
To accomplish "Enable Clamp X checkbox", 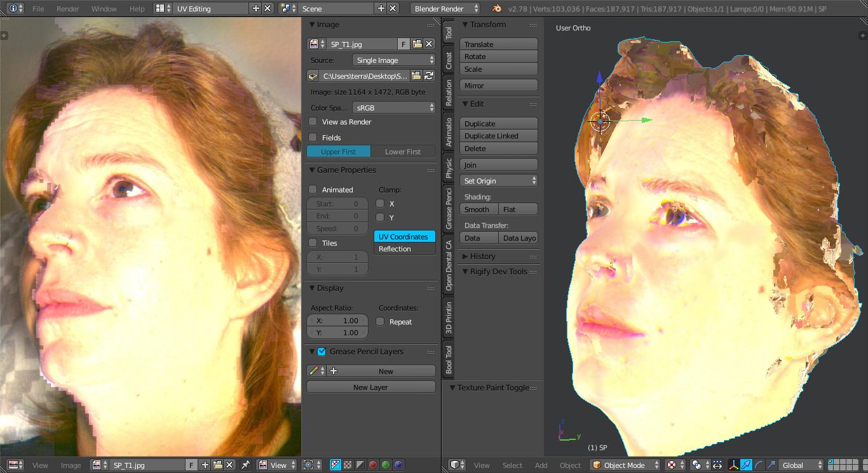I will tap(380, 203).
